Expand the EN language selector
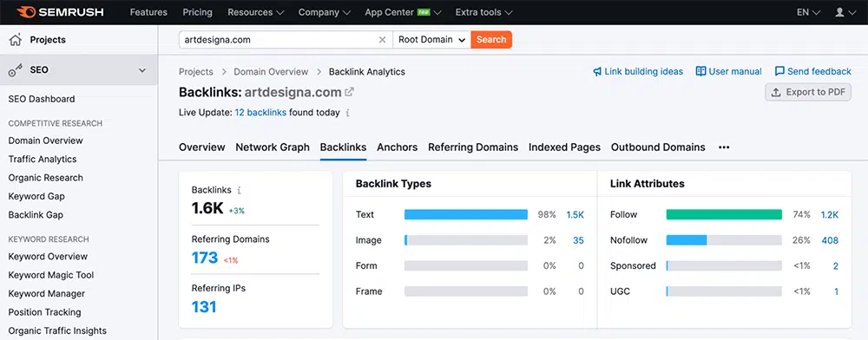 808,12
